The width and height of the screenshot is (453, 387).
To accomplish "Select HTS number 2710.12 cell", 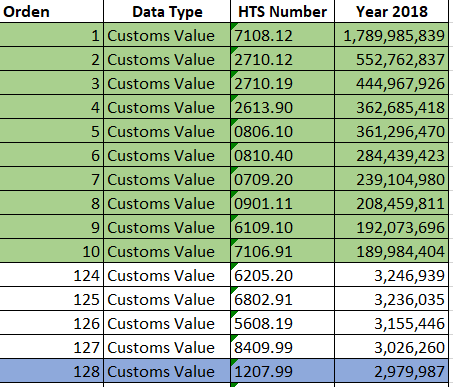I will point(282,59).
